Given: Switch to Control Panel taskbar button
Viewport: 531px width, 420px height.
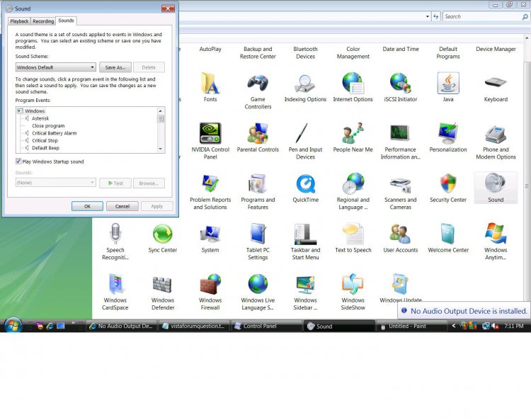Looking at the screenshot, I should click(x=266, y=327).
